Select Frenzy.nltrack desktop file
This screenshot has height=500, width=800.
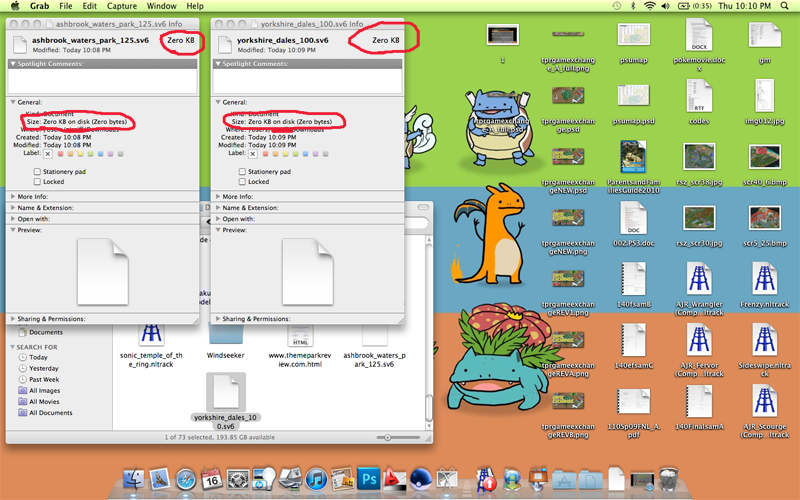click(x=764, y=285)
